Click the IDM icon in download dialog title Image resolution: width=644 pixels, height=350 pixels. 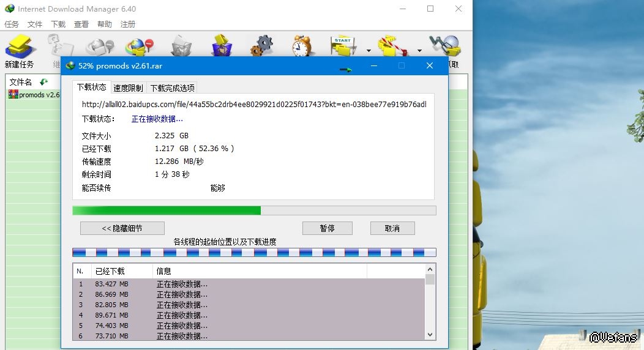(70, 65)
